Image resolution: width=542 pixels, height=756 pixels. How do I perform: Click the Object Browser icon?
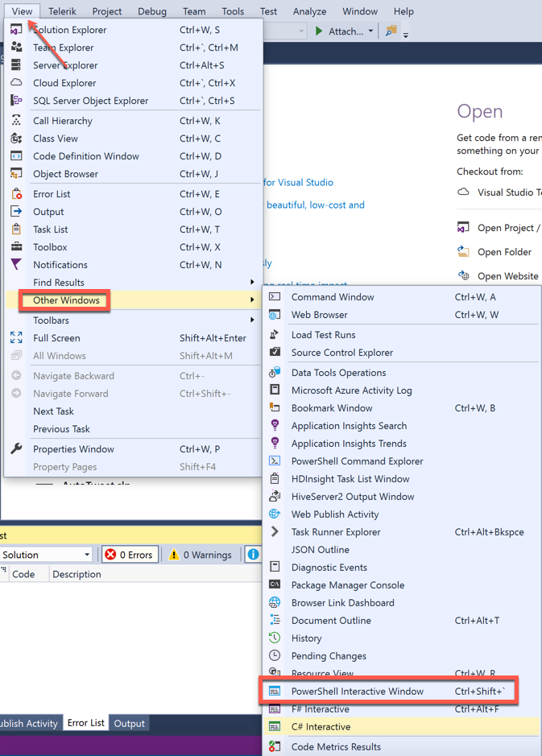16,174
